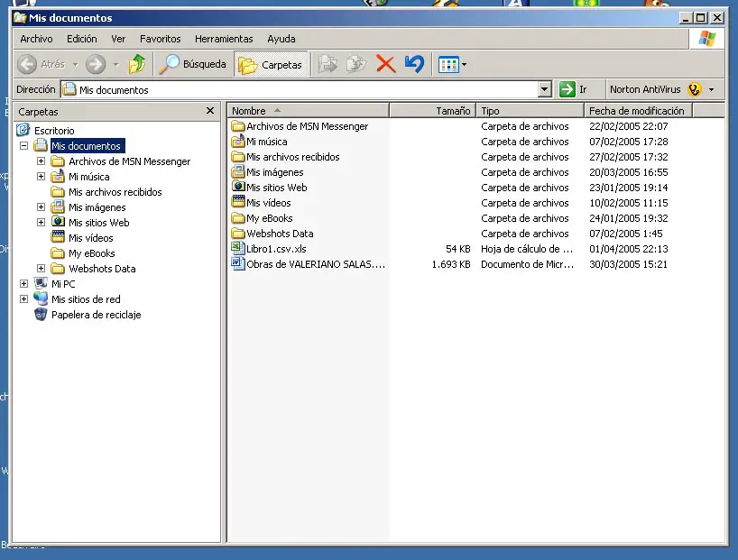Select Mis sitios Web icon in list
Screen dimensions: 738x560
pyautogui.click(x=238, y=187)
